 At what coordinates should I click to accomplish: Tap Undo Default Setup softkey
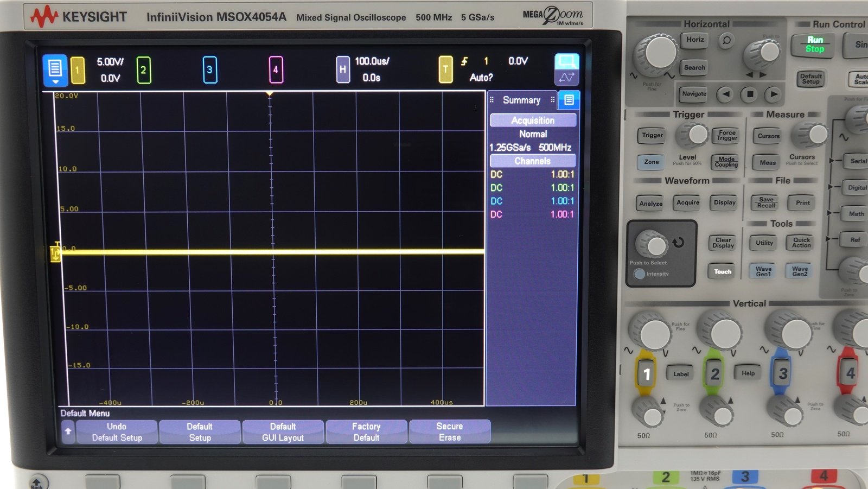(117, 432)
